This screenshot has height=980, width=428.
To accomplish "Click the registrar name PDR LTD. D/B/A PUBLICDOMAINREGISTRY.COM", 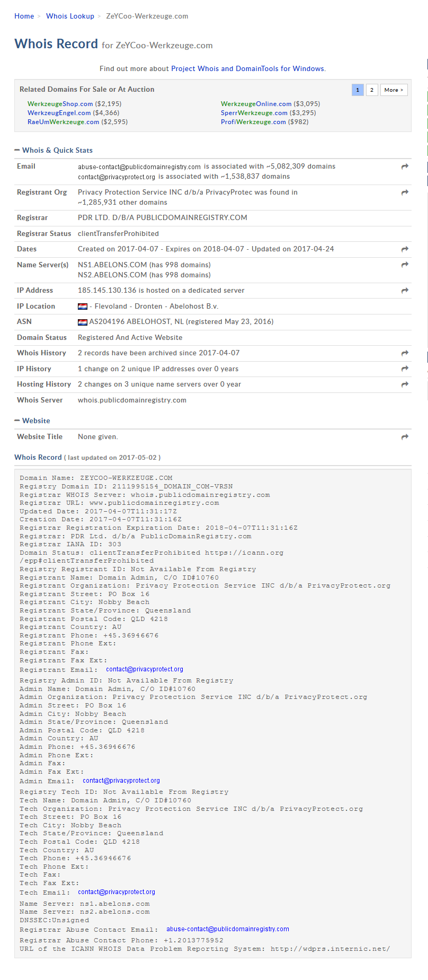I will [163, 218].
